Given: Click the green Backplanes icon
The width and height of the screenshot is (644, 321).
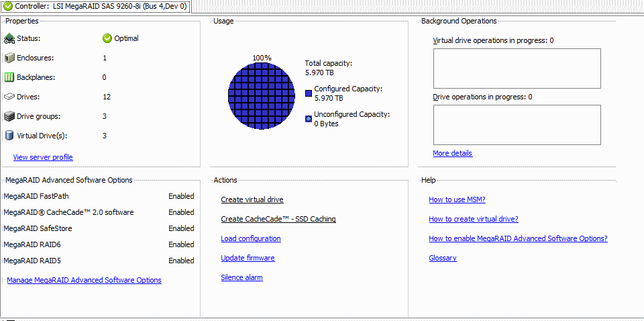Looking at the screenshot, I should click(x=9, y=77).
